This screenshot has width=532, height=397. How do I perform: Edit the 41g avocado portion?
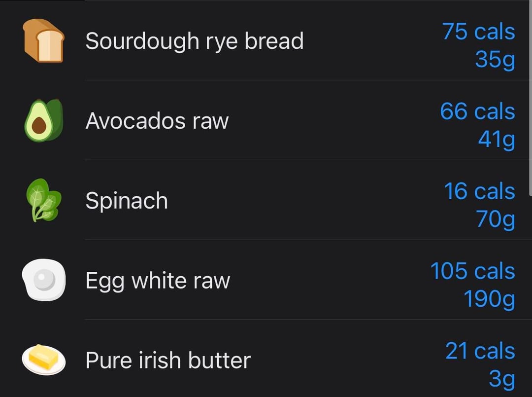[x=496, y=140]
